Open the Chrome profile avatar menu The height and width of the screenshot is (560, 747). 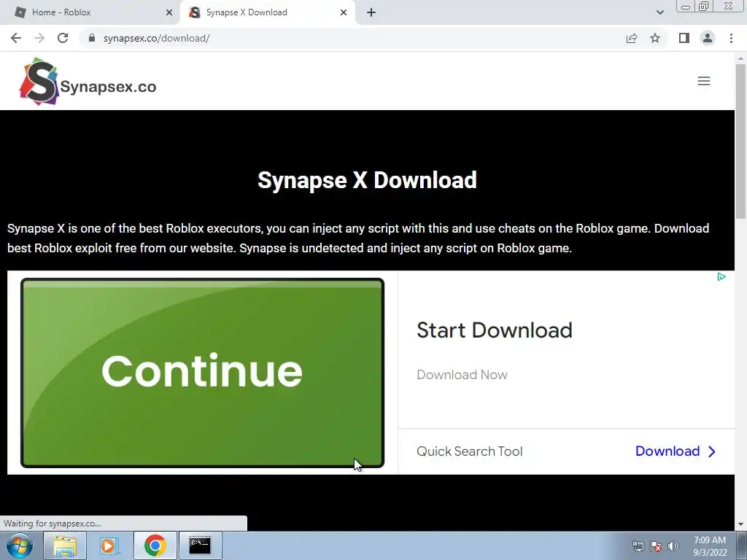pyautogui.click(x=708, y=38)
